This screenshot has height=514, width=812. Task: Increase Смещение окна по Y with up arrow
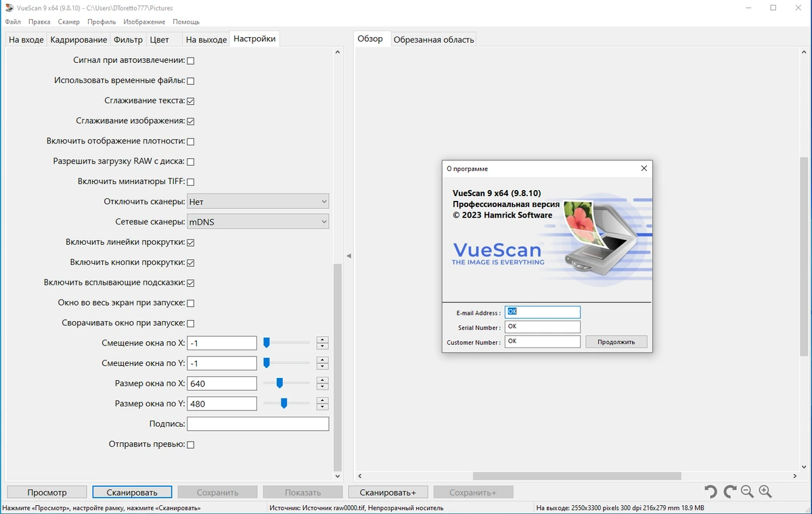[x=322, y=360]
